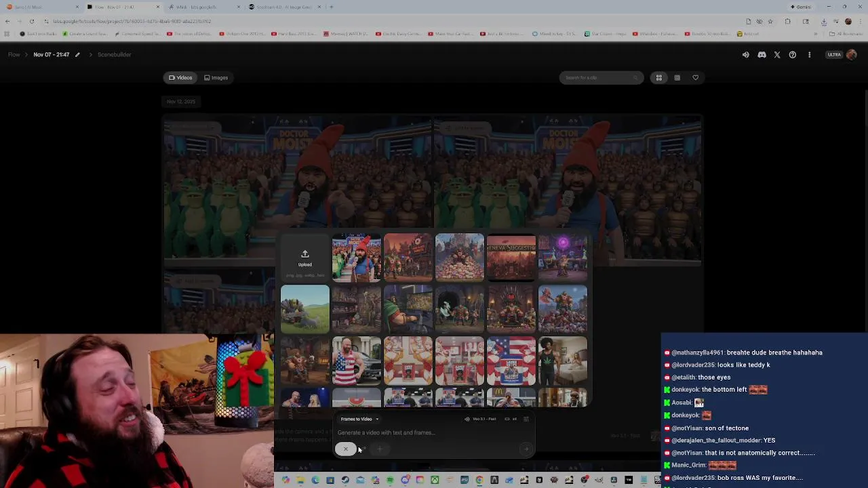Open the Scenebuilder breadcrumb
The width and height of the screenshot is (868, 488).
[x=114, y=54]
